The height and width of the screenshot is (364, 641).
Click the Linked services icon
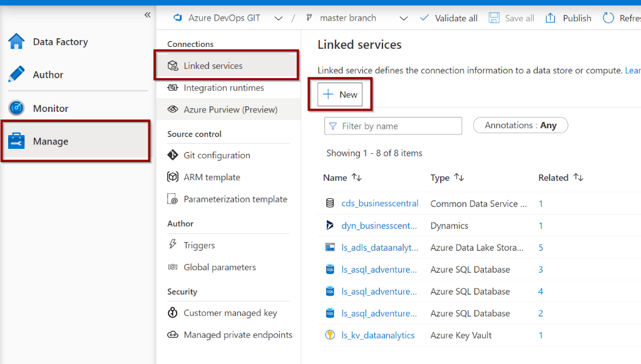[173, 66]
